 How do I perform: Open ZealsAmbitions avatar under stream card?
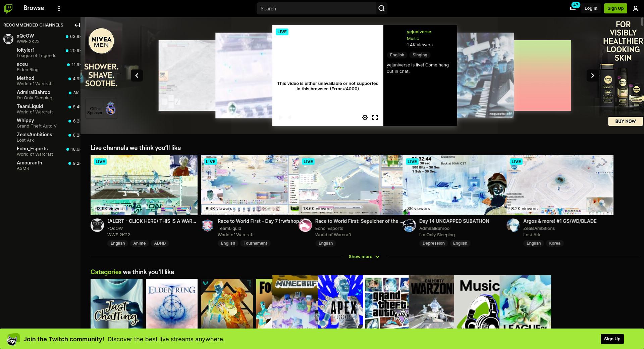pos(513,225)
